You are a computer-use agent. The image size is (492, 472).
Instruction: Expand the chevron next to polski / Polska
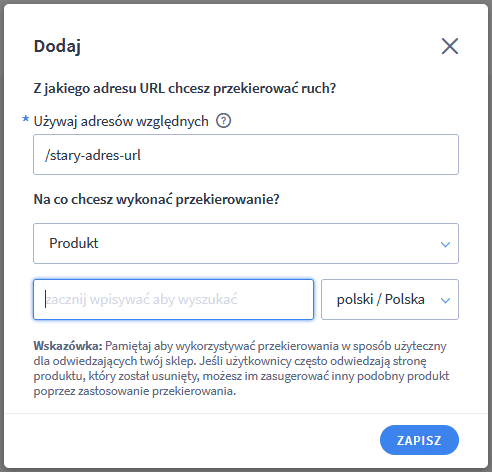point(445,300)
